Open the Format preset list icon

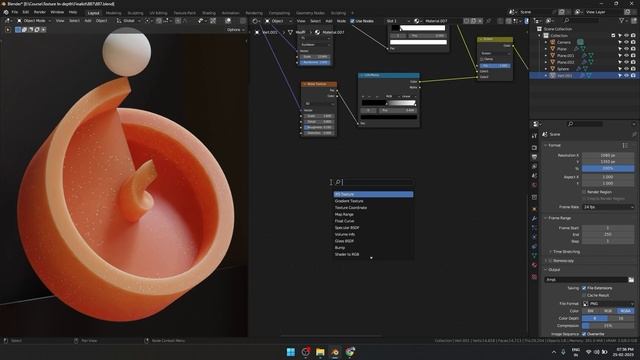point(624,145)
